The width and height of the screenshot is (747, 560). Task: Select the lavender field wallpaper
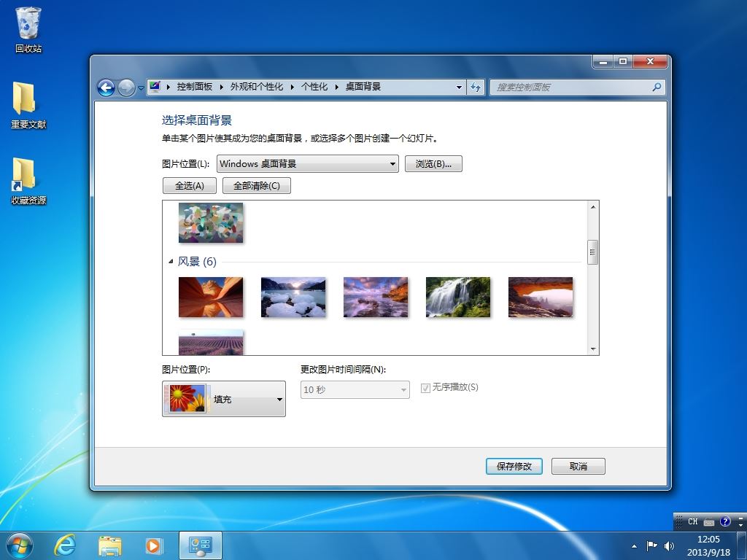211,343
